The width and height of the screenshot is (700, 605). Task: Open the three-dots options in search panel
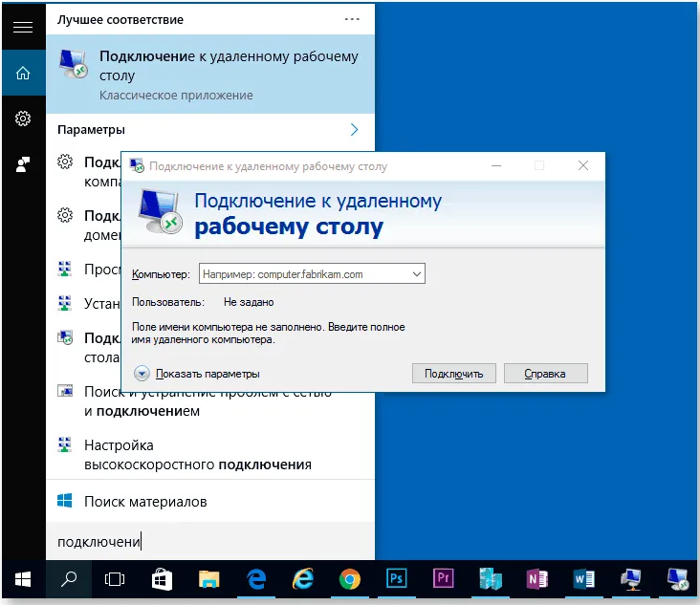(352, 19)
